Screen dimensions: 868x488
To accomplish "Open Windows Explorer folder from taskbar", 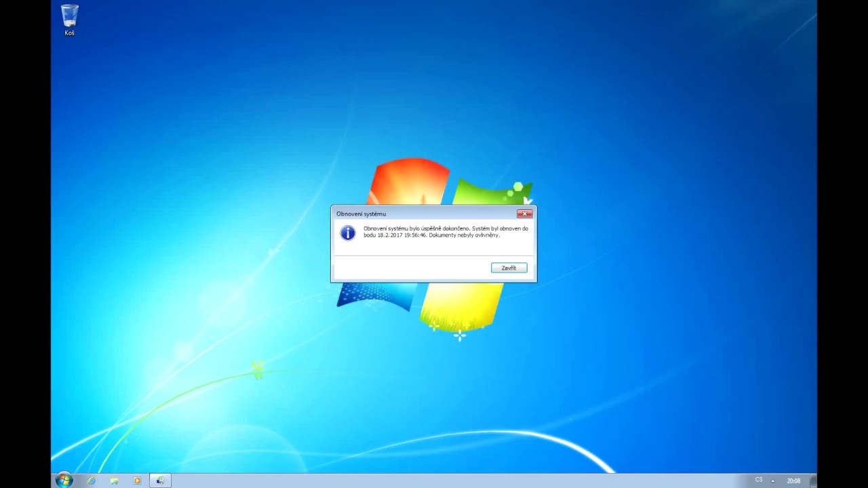I will pyautogui.click(x=114, y=481).
